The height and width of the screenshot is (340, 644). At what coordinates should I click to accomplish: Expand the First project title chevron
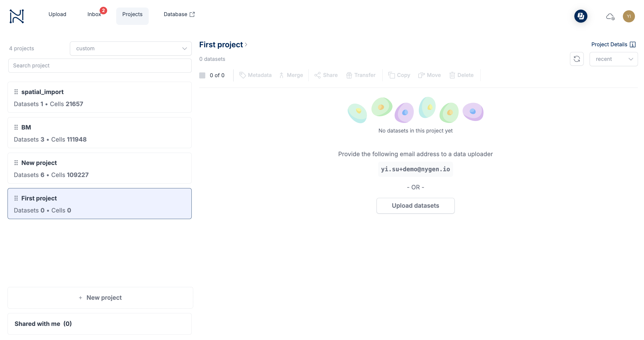246,45
